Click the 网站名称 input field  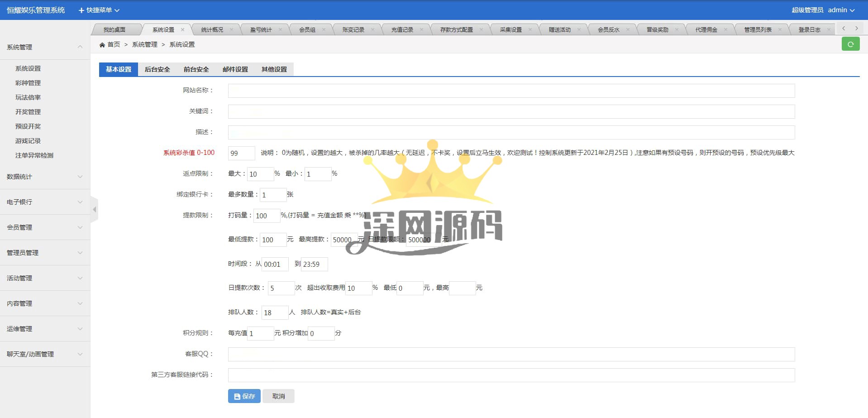point(511,91)
